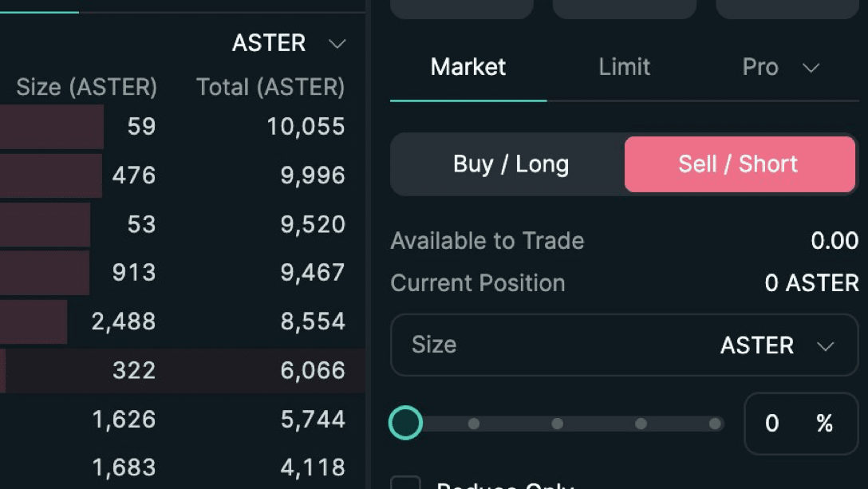Image resolution: width=868 pixels, height=489 pixels.
Task: Set slider to the 25 percent dot
Action: 474,424
